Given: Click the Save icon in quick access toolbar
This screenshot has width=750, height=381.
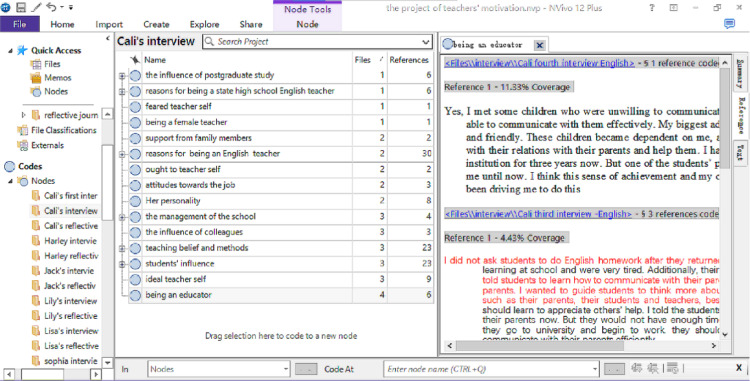Looking at the screenshot, I should tap(21, 7).
